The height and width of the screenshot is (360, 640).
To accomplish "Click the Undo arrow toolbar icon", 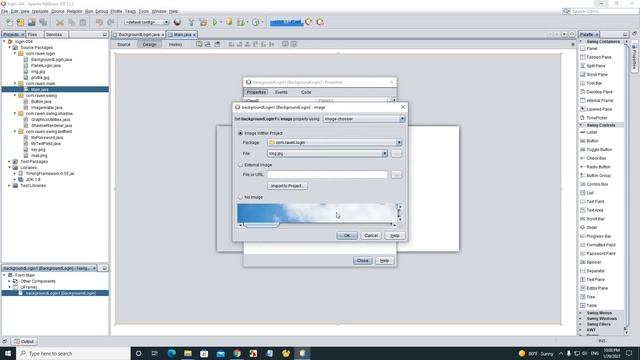I will [99, 22].
